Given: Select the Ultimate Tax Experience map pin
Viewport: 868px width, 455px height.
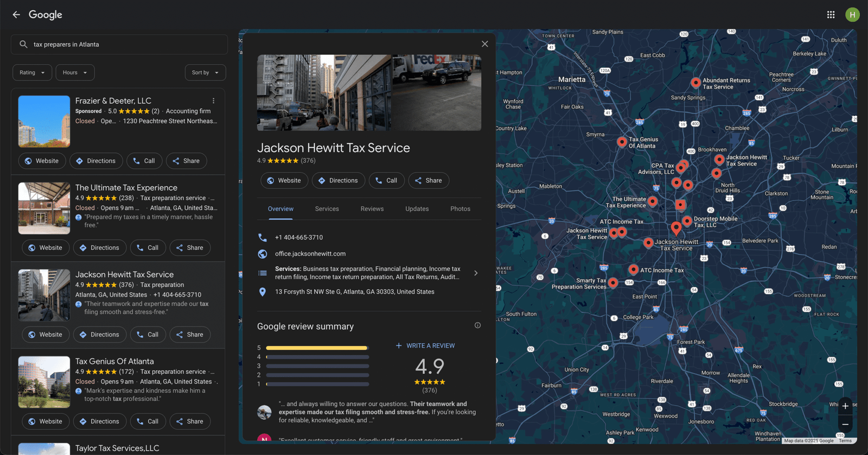Looking at the screenshot, I should pyautogui.click(x=653, y=201).
